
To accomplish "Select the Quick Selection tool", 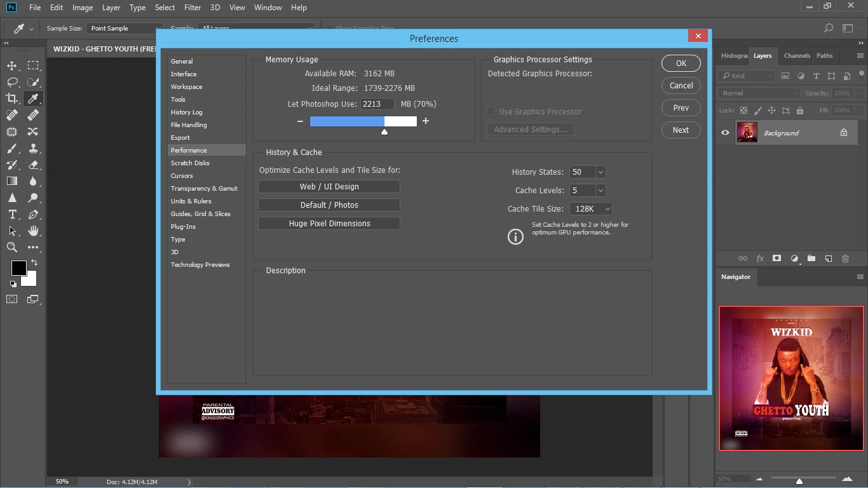I will tap(33, 82).
